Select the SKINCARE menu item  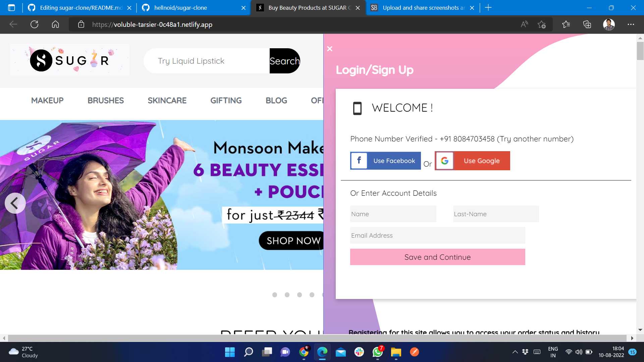tap(167, 100)
